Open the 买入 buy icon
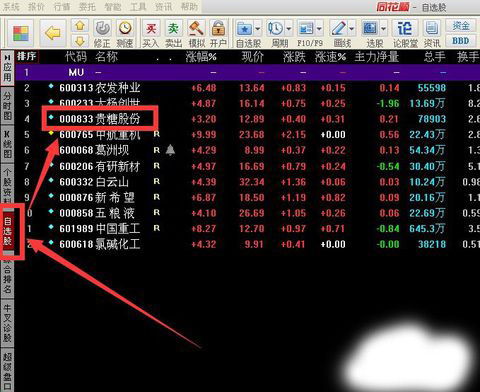The image size is (480, 392). click(x=151, y=33)
